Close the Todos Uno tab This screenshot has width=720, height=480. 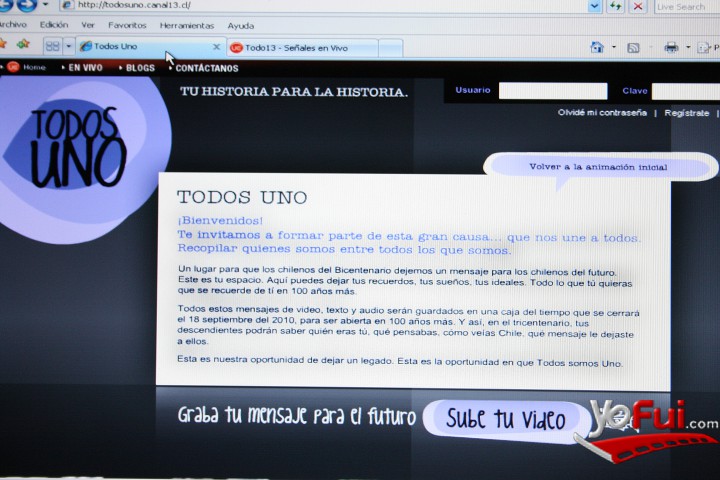pos(216,46)
